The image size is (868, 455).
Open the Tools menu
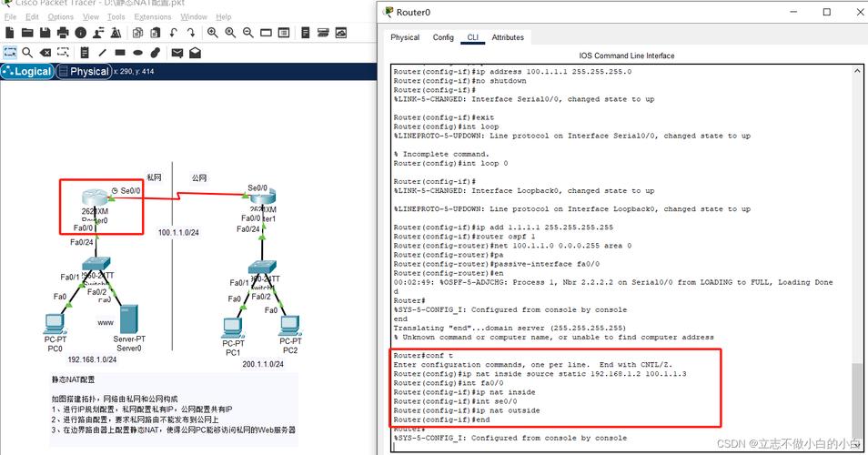116,16
